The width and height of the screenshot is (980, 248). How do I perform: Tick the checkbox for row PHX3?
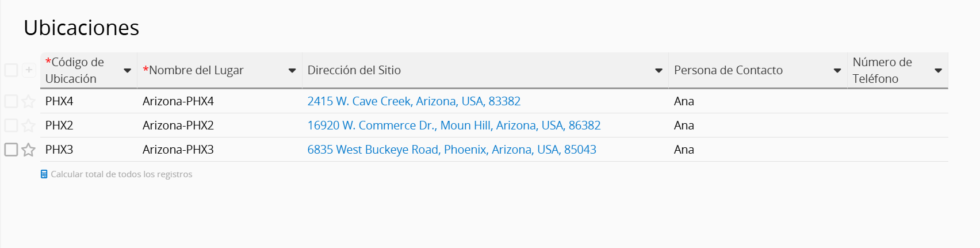(x=11, y=150)
